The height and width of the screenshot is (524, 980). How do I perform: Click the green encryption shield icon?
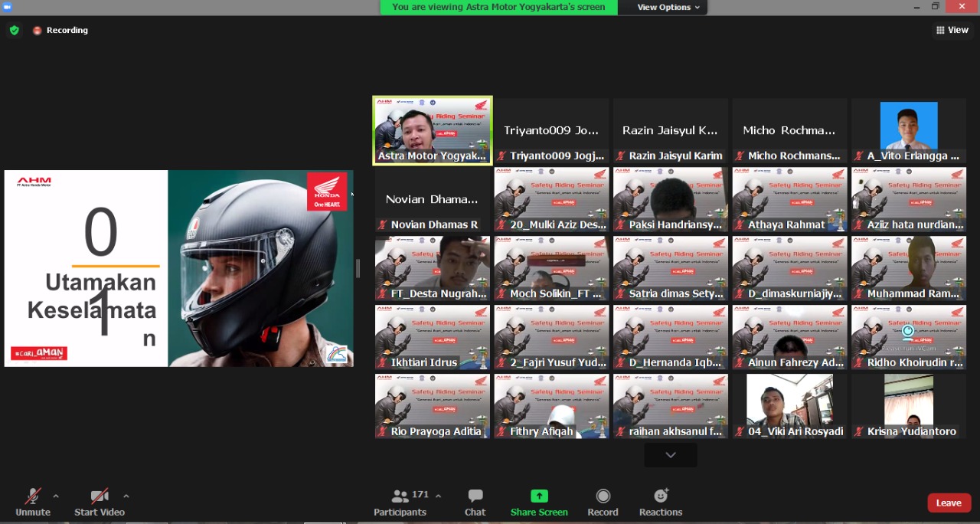point(14,31)
